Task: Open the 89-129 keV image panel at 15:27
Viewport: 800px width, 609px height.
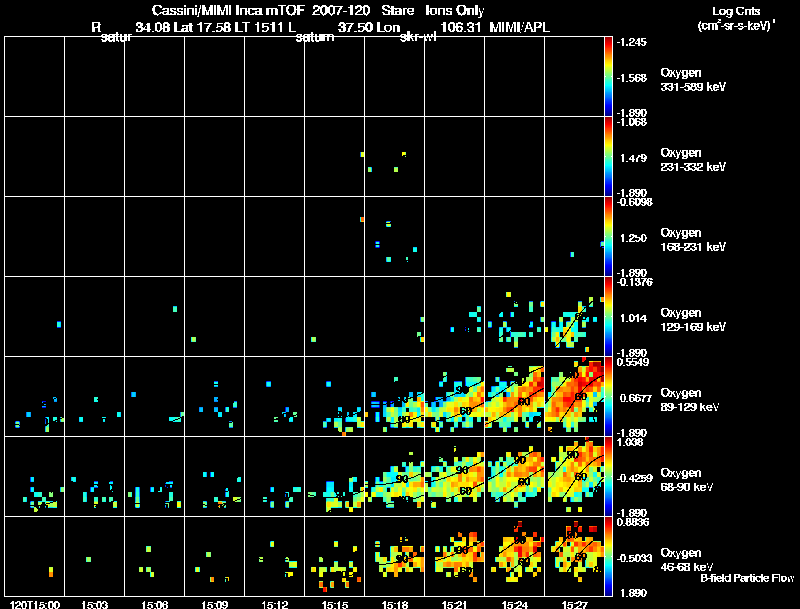Action: [574, 397]
